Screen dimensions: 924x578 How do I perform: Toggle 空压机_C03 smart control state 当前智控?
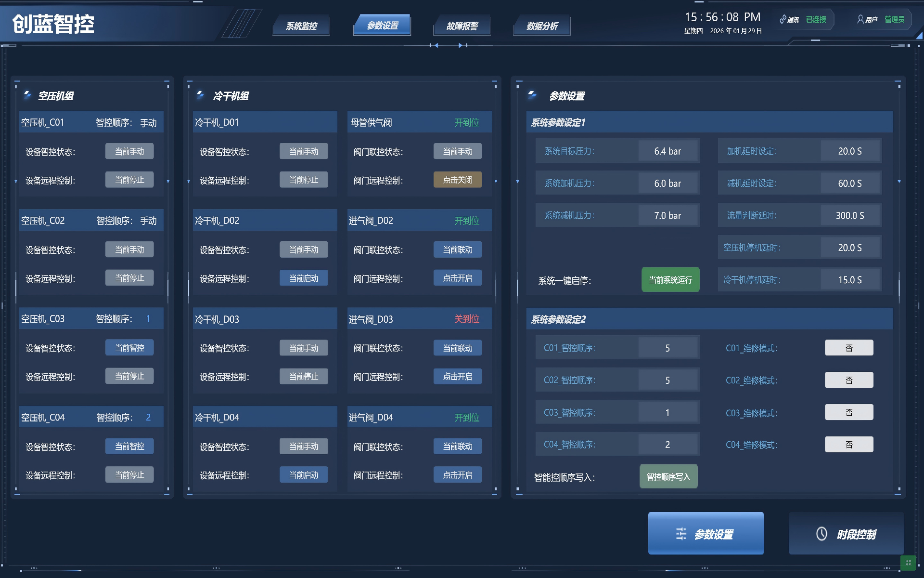pyautogui.click(x=129, y=348)
